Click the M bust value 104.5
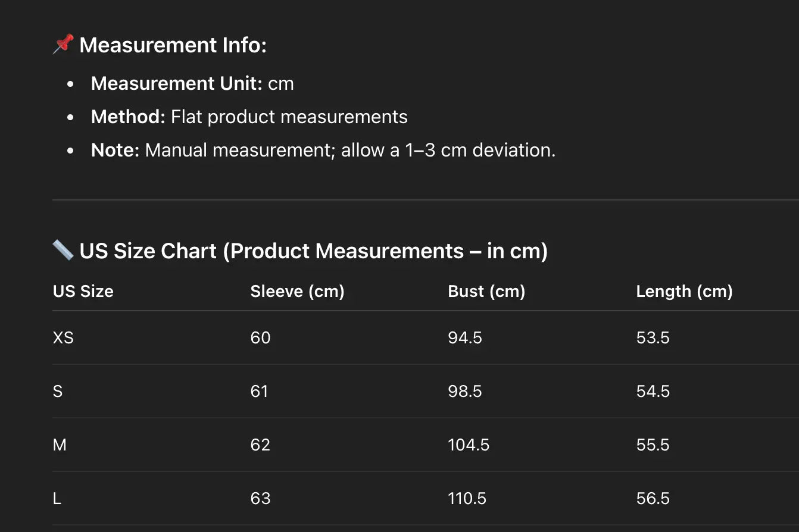Viewport: 799px width, 532px height. (x=469, y=445)
